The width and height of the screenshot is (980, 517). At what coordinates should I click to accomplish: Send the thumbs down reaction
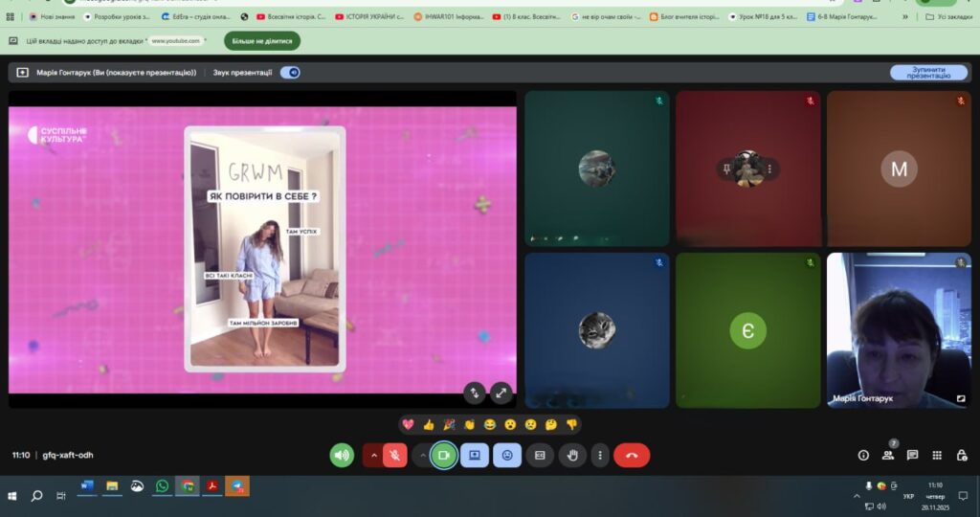(571, 424)
